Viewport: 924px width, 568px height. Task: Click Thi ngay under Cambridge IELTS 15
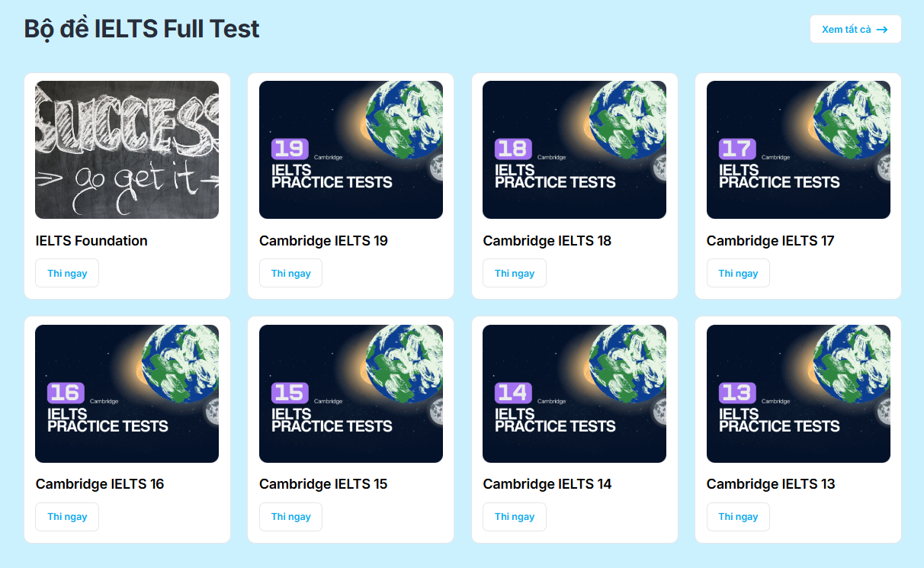(290, 516)
